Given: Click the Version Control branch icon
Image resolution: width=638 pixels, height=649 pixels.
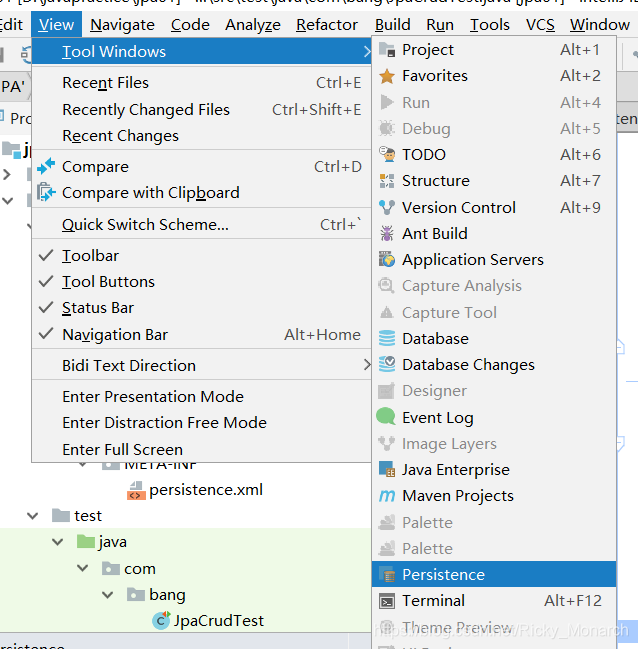Looking at the screenshot, I should (387, 207).
